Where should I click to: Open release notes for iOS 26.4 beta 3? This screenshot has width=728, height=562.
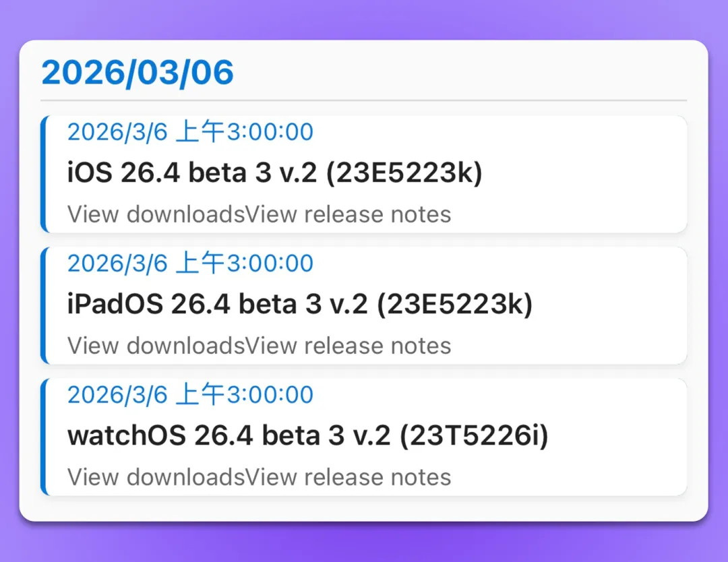(x=348, y=214)
